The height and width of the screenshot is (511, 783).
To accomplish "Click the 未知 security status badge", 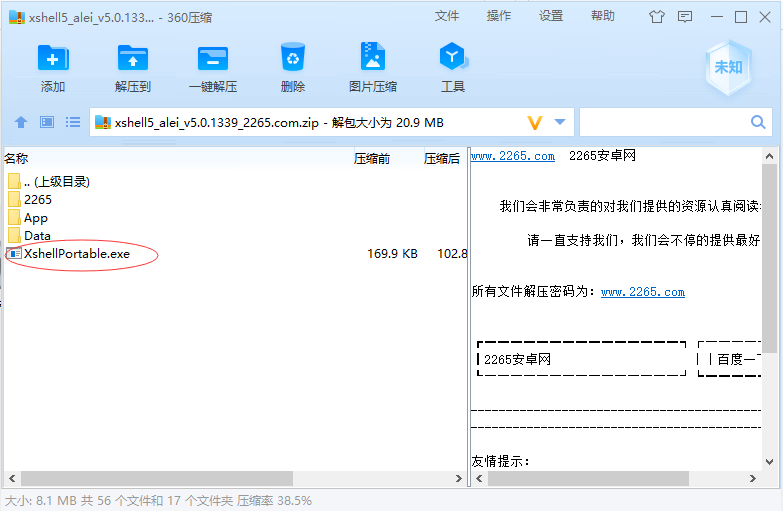I will [x=728, y=67].
